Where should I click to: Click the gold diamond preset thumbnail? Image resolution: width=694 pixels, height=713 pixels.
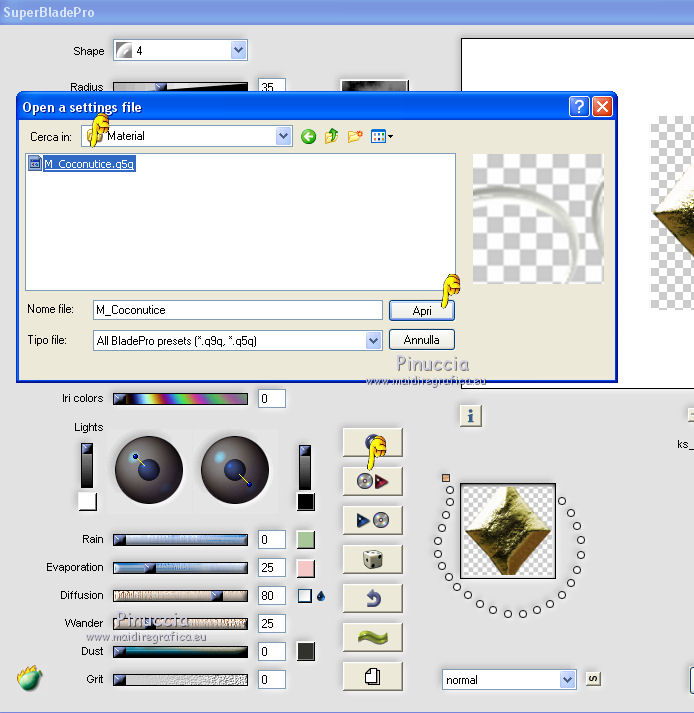508,531
